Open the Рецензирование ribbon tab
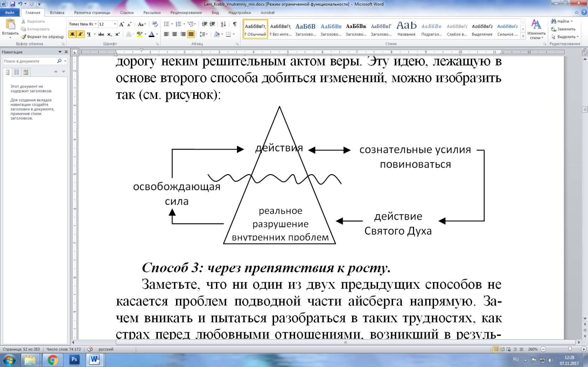588x367 pixels. coord(186,12)
